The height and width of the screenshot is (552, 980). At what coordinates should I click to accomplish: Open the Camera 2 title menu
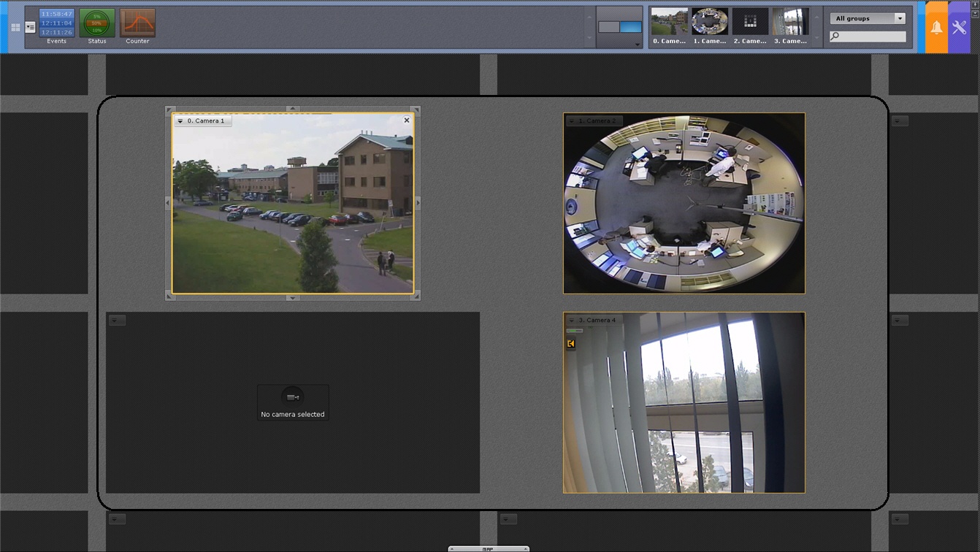572,121
